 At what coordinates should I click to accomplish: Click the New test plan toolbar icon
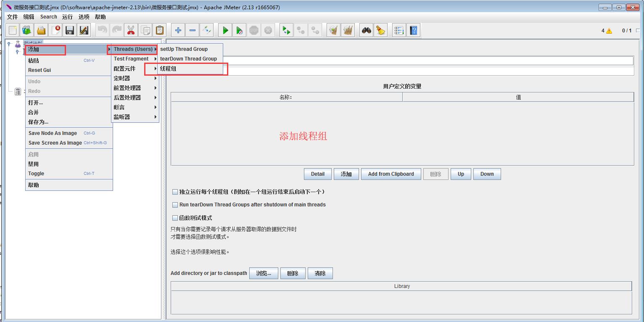click(x=13, y=30)
